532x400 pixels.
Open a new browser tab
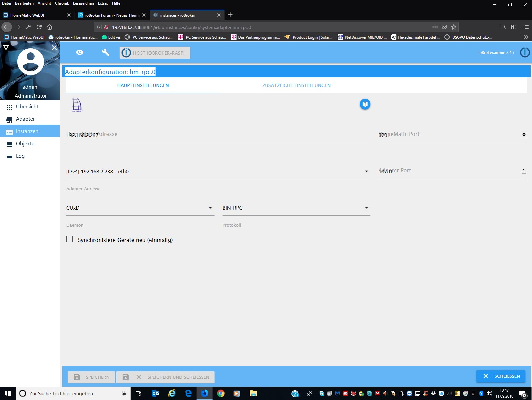(x=230, y=15)
